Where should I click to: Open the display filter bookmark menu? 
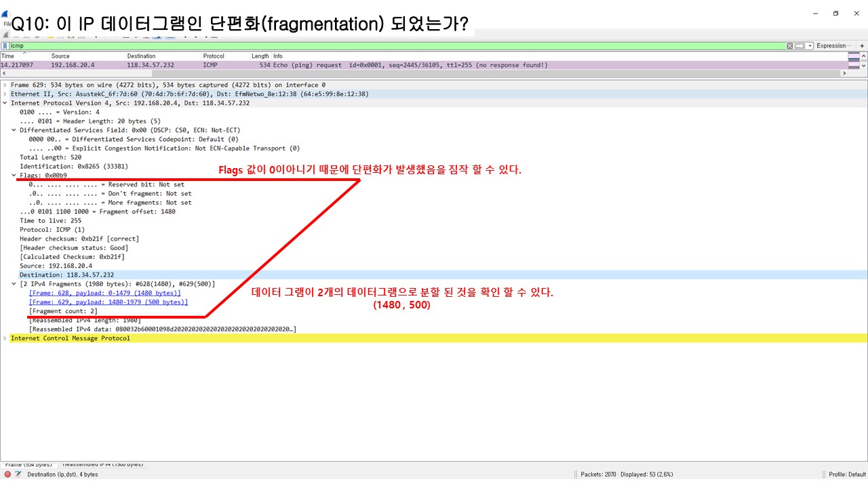pyautogui.click(x=5, y=45)
